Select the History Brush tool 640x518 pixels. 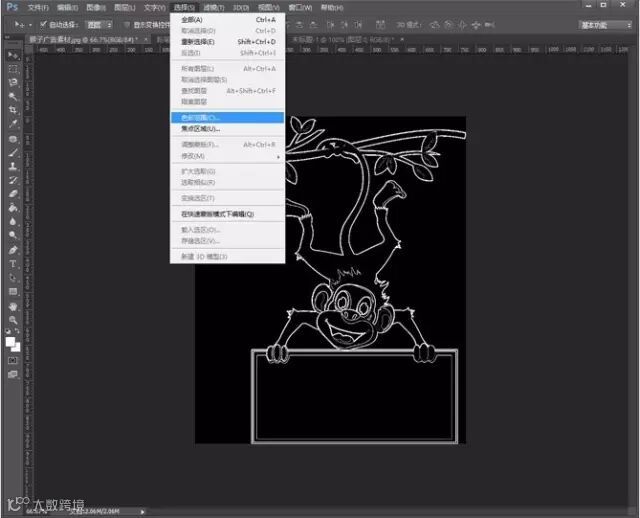13,180
